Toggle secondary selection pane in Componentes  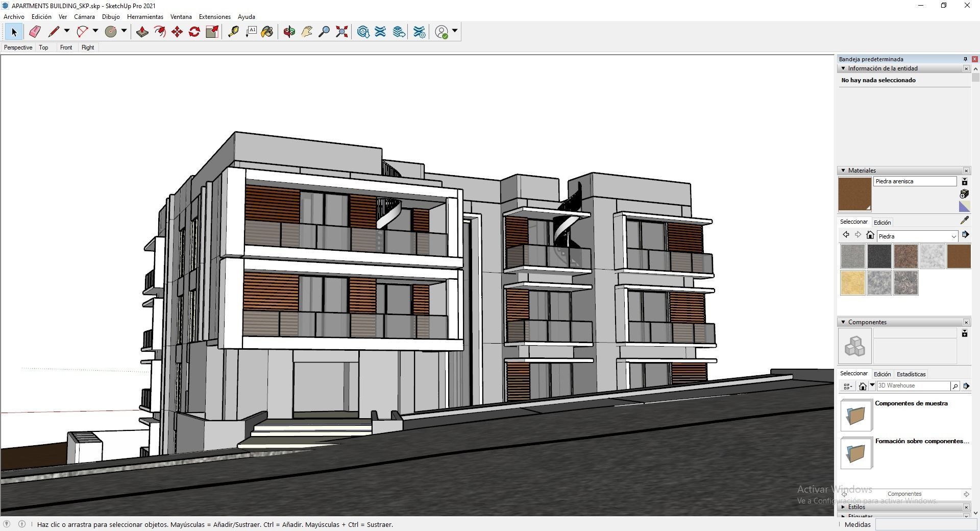tap(964, 333)
